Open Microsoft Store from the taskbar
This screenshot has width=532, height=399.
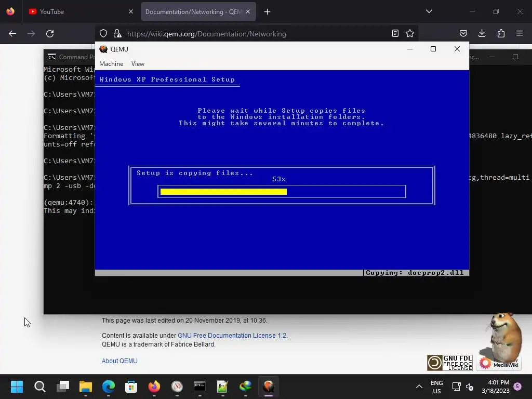coord(131,387)
